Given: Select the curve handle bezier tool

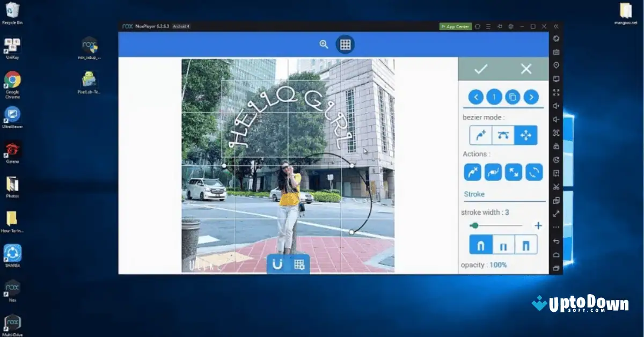Looking at the screenshot, I should pos(503,135).
